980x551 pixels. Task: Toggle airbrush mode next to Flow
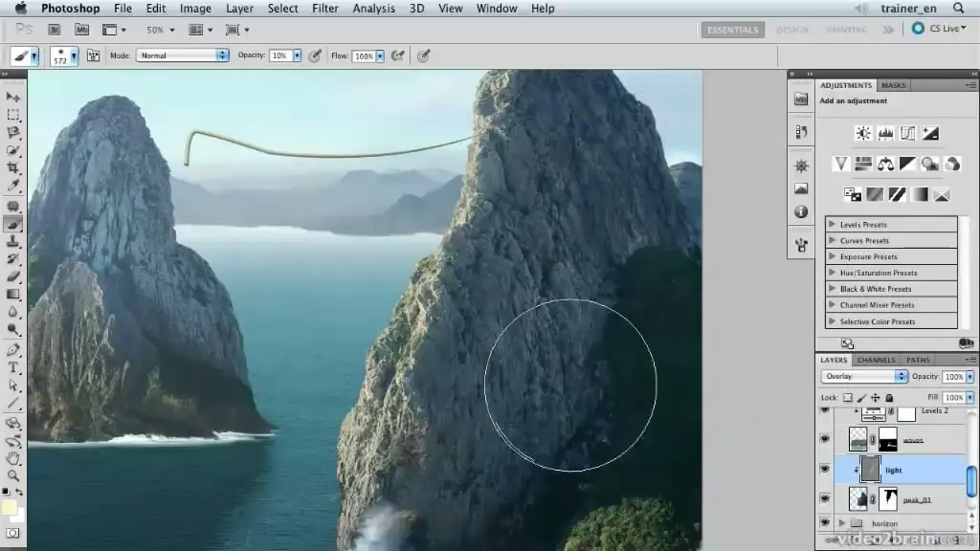tap(397, 55)
